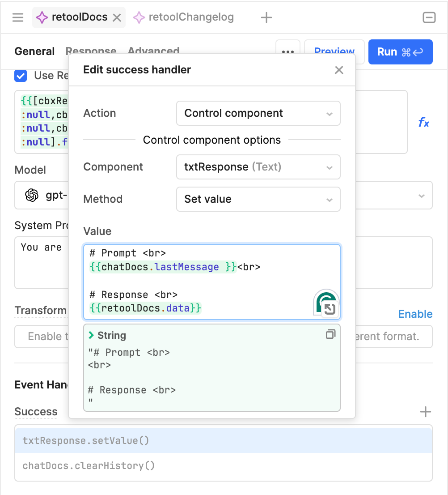Add a Success event handler with plus
Image resolution: width=448 pixels, height=495 pixels.
click(x=426, y=412)
